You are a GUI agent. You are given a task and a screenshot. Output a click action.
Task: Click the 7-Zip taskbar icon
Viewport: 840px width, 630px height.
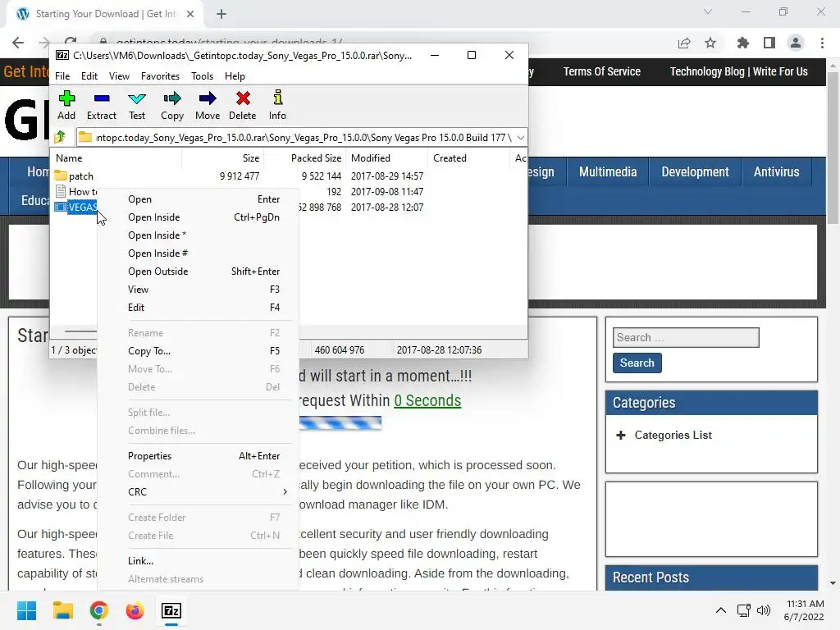(171, 610)
